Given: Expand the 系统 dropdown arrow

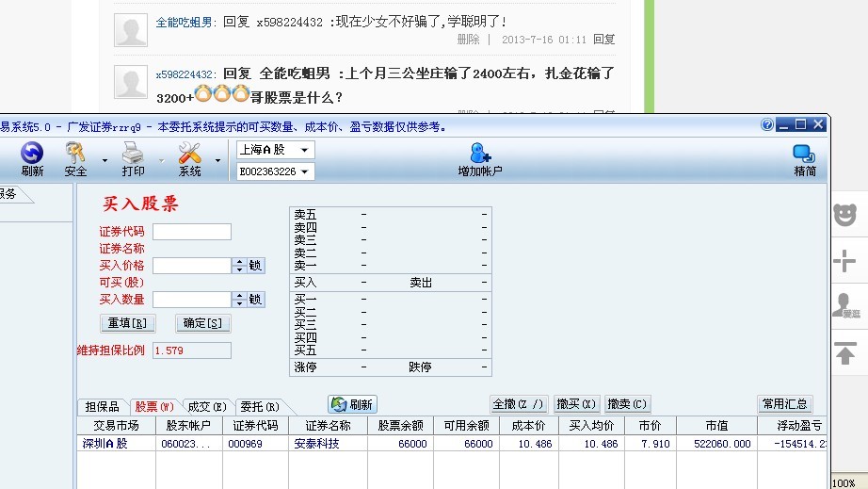Looking at the screenshot, I should (x=217, y=160).
